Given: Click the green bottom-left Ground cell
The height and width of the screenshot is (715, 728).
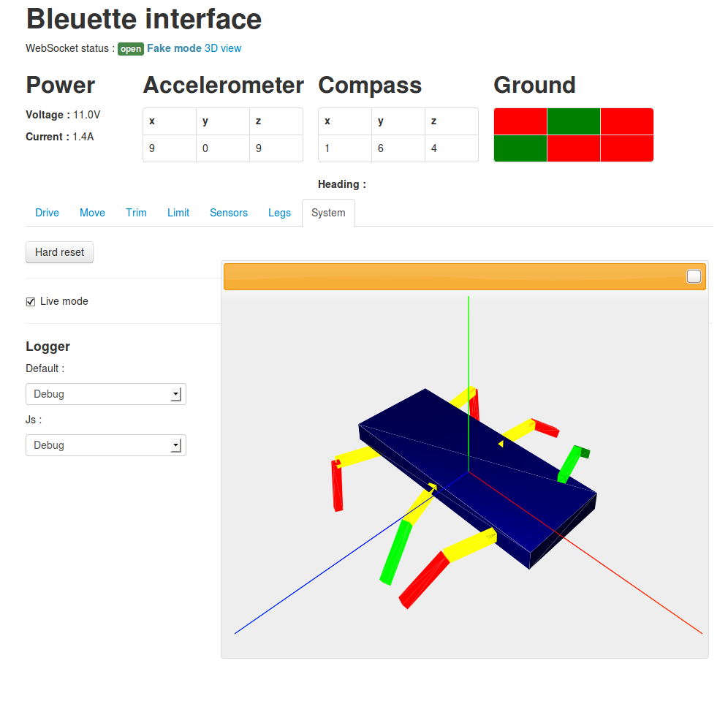Looking at the screenshot, I should tap(520, 148).
